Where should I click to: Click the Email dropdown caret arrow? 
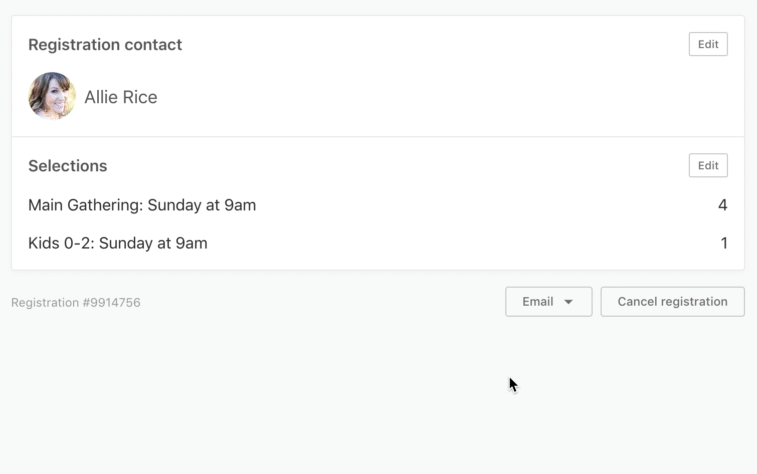tap(568, 302)
